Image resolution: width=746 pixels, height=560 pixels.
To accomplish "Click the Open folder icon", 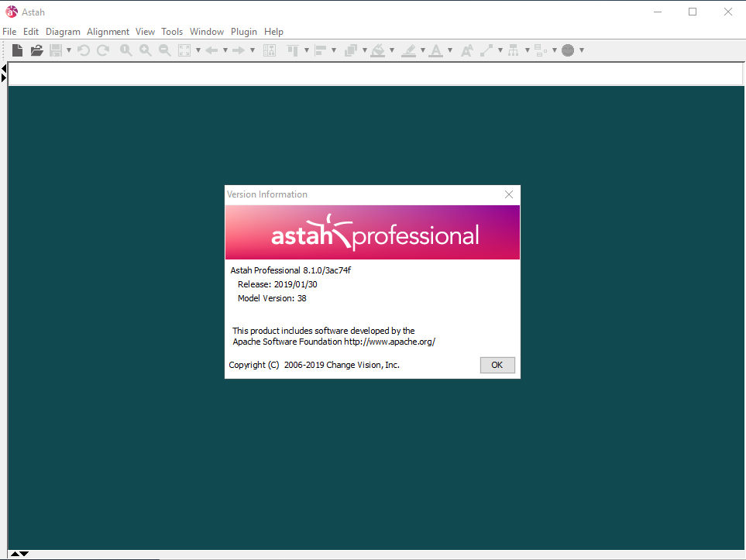I will pos(36,50).
